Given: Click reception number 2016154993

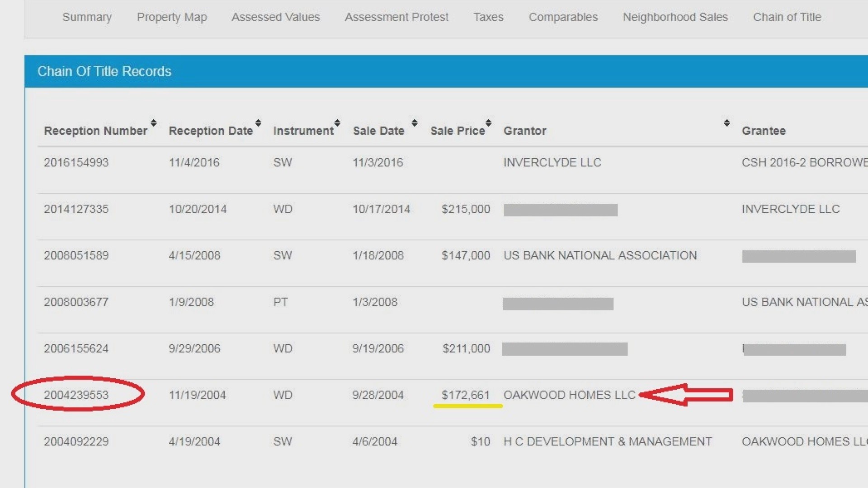Looking at the screenshot, I should tap(76, 163).
